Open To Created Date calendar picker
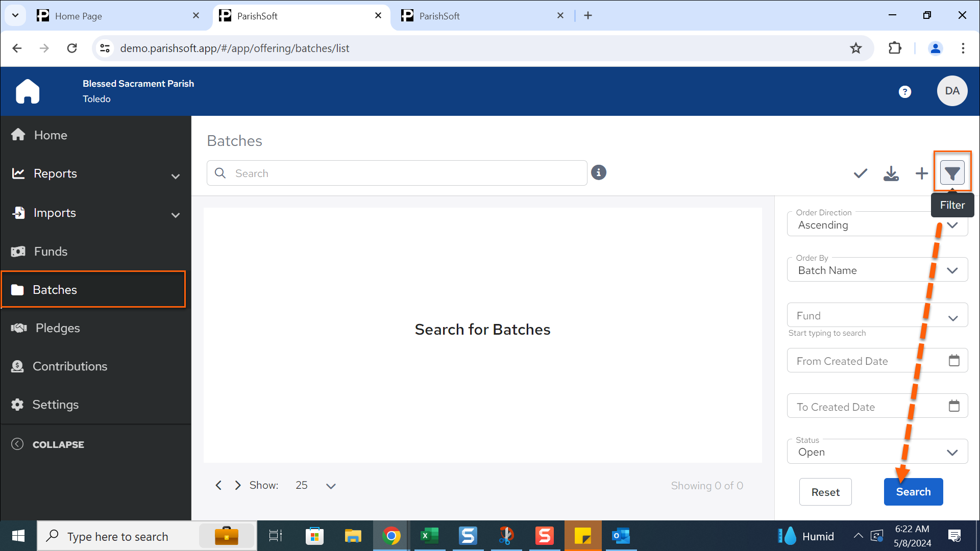 click(x=954, y=406)
